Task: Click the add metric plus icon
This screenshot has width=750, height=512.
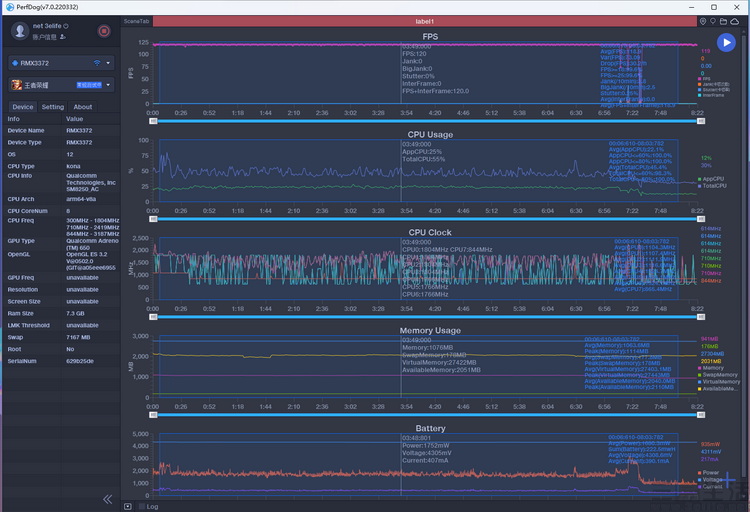Action: tap(728, 479)
